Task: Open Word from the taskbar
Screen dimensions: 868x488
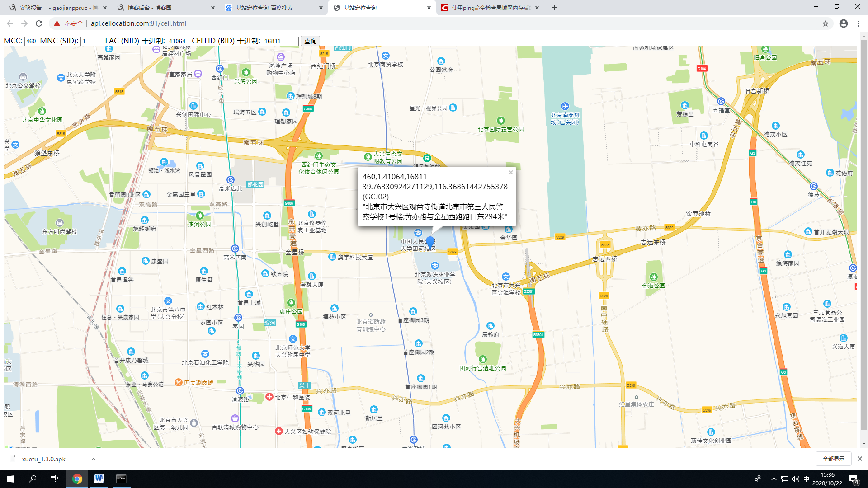Action: point(99,479)
